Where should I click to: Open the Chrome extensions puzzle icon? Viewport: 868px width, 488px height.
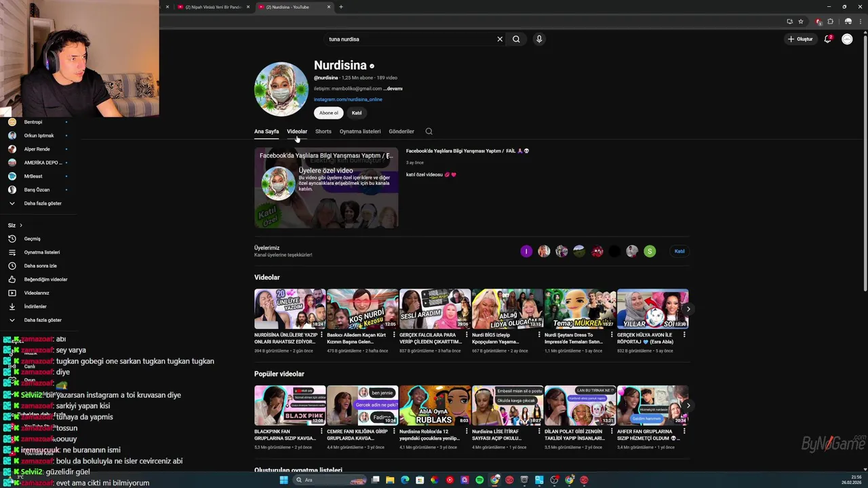(x=830, y=21)
